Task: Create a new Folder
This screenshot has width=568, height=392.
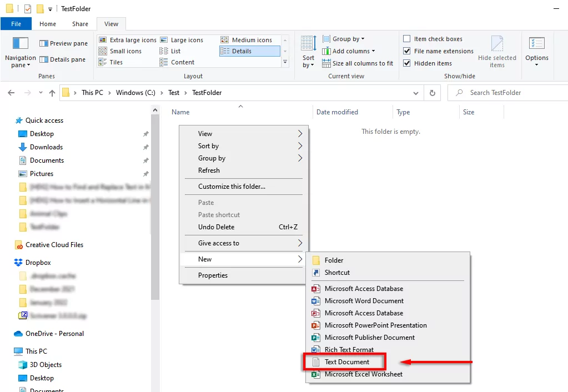Action: click(x=388, y=260)
